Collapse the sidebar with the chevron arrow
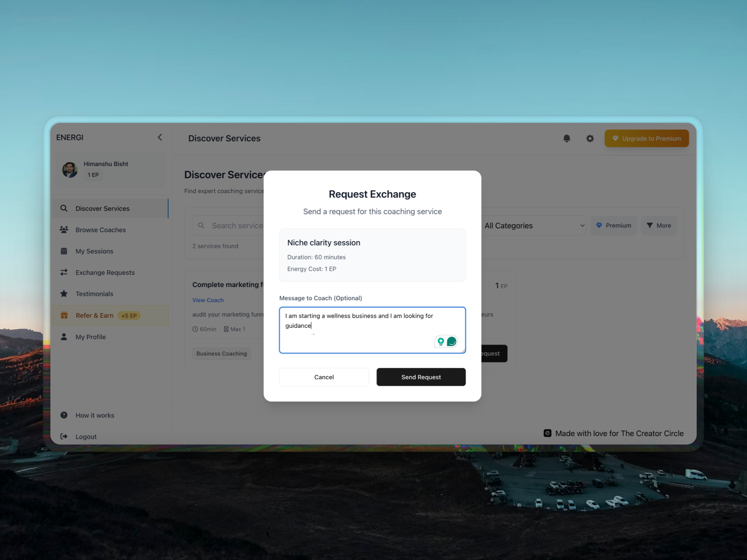The height and width of the screenshot is (560, 747). coord(160,137)
